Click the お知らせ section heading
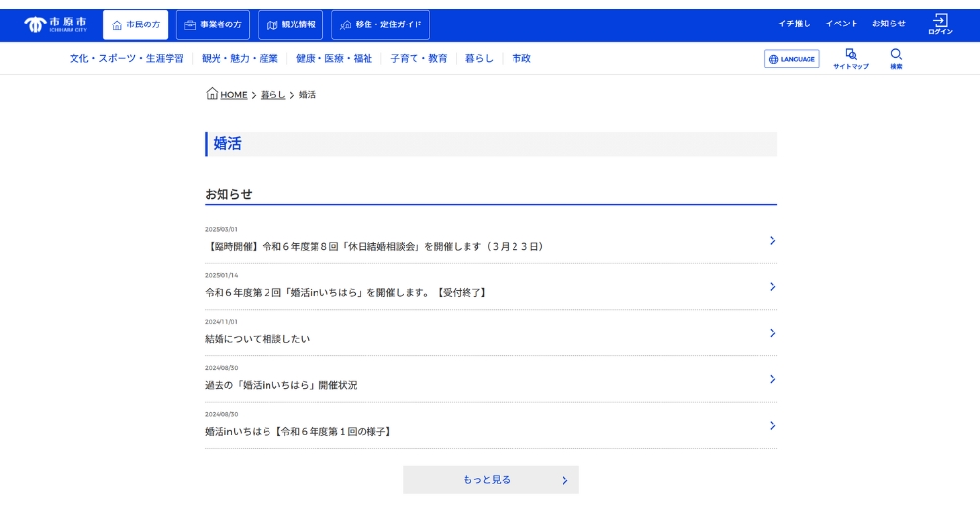 tap(228, 194)
